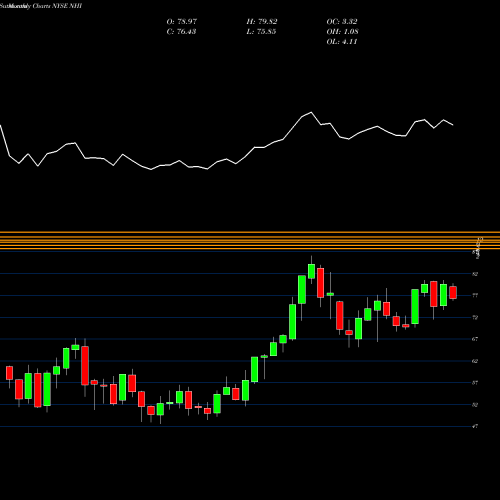Click the close price 'C: 76.43' readout
The image size is (500, 500).
point(181,32)
